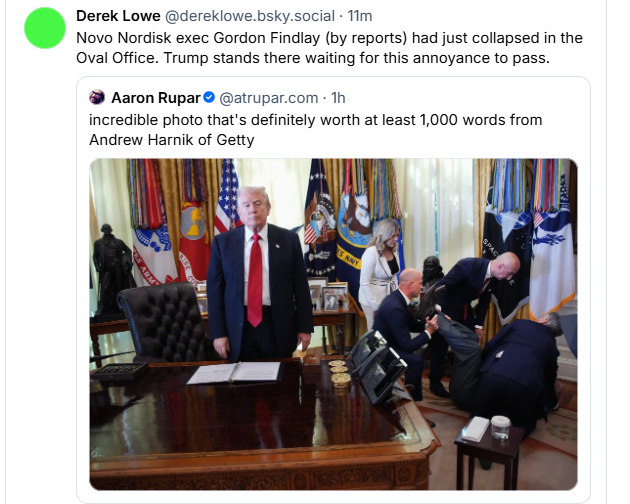
Task: Click the man in the red tie in photo
Action: (x=257, y=273)
